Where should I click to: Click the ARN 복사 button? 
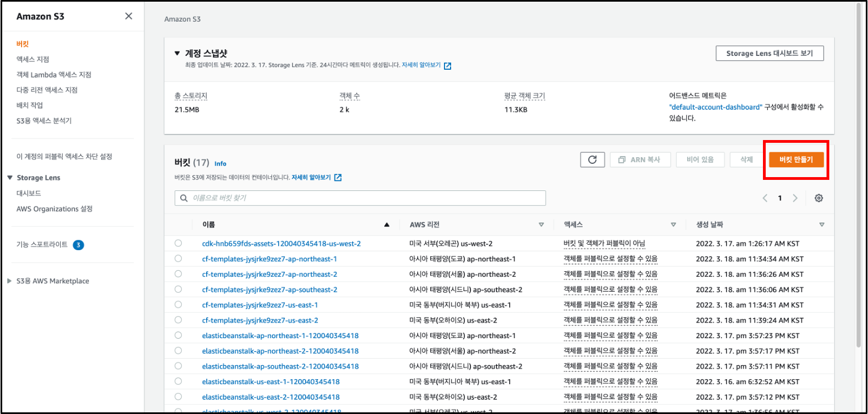(640, 159)
